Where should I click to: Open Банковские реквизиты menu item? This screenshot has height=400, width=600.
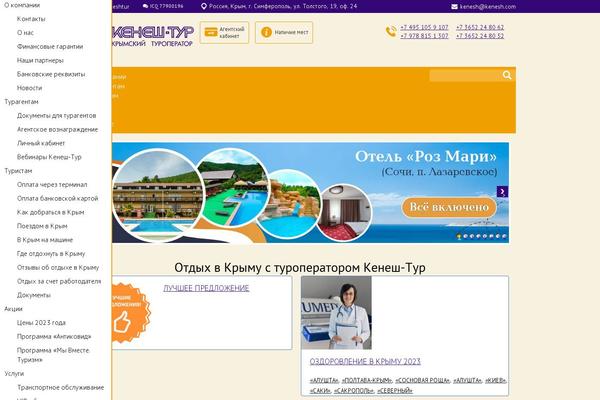tap(51, 74)
